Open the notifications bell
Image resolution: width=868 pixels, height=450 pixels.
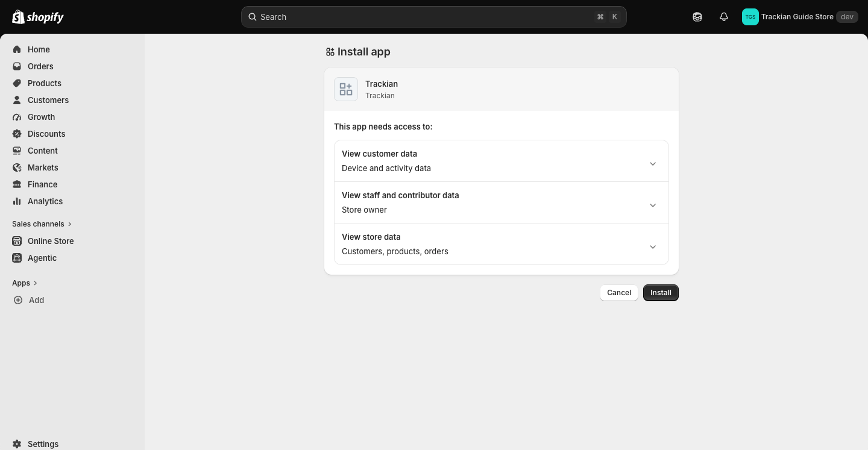(x=724, y=17)
